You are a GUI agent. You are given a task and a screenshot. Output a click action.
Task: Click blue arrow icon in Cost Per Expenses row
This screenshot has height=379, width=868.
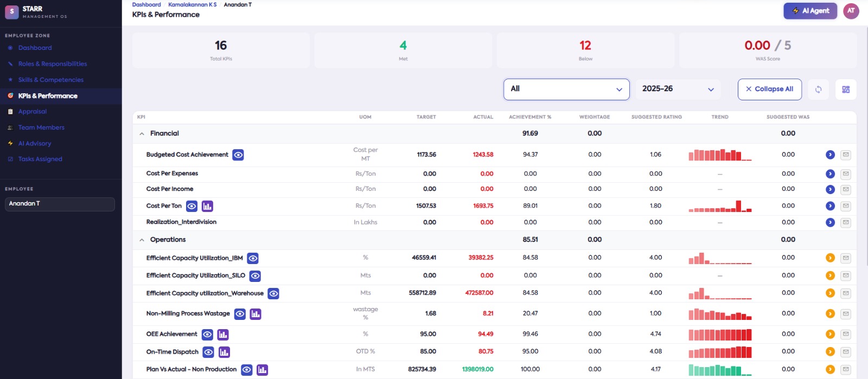point(830,174)
